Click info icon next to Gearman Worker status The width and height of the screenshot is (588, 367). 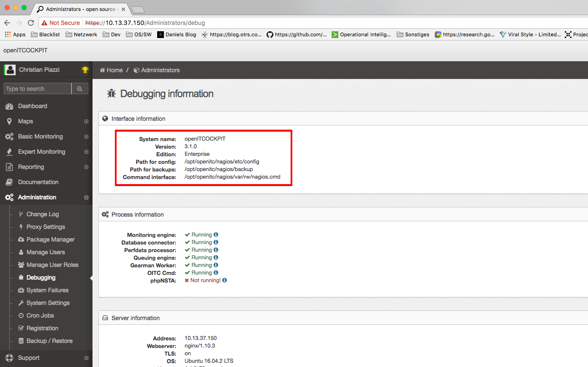pyautogui.click(x=216, y=265)
